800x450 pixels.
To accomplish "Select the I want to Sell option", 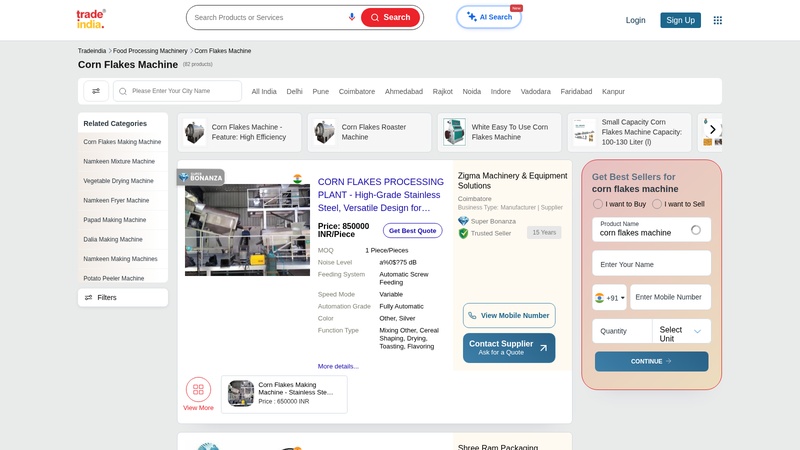I will [657, 204].
